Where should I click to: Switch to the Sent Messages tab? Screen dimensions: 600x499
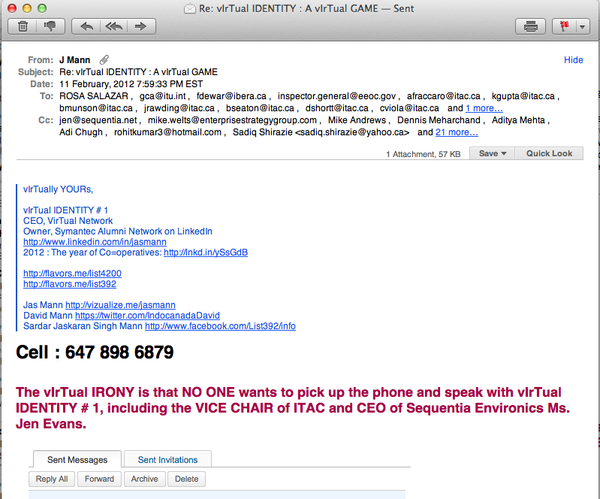[x=77, y=460]
